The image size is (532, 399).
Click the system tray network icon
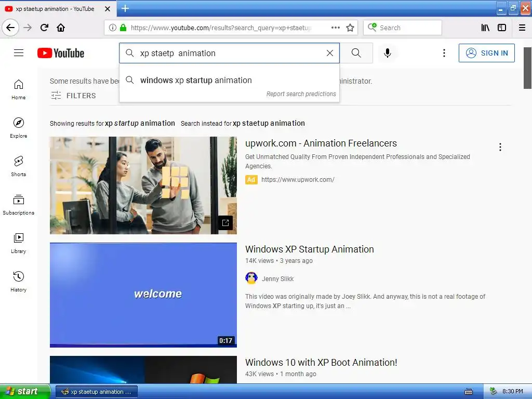[x=493, y=392]
